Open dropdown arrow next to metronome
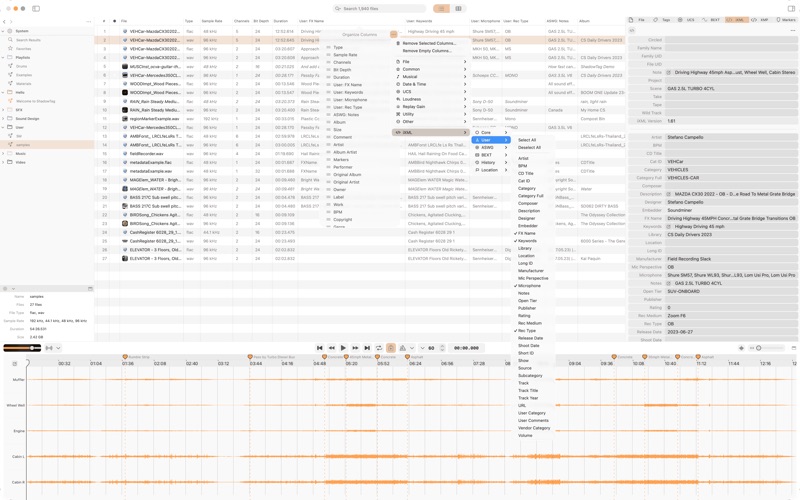 (412, 348)
